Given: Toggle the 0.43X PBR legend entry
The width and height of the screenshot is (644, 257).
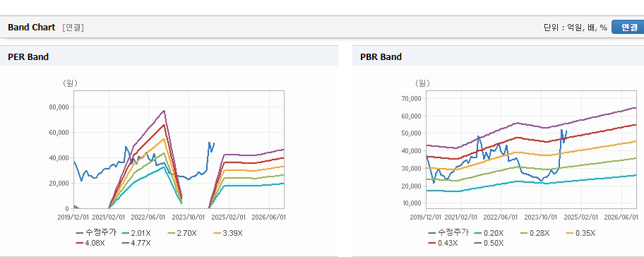Looking at the screenshot, I should (x=443, y=243).
